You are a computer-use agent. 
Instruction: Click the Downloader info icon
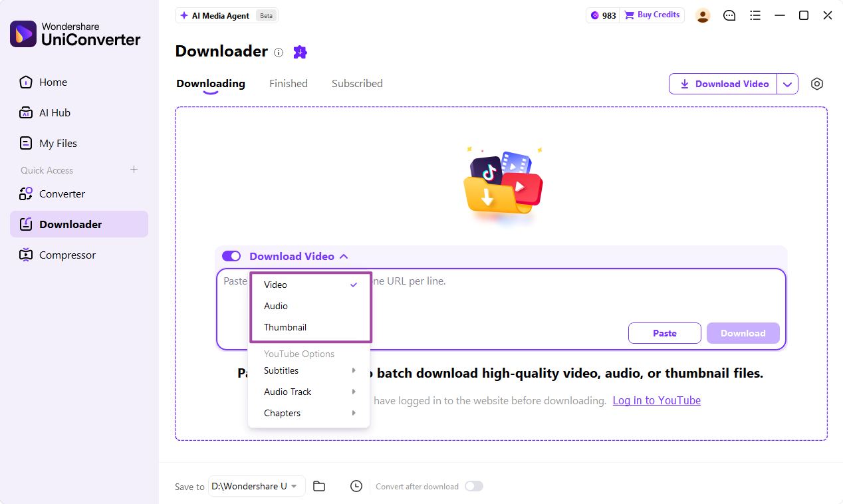click(279, 53)
